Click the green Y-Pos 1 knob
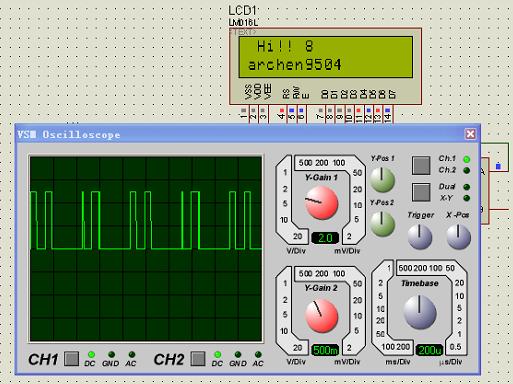The height and width of the screenshot is (384, 513). click(x=383, y=180)
